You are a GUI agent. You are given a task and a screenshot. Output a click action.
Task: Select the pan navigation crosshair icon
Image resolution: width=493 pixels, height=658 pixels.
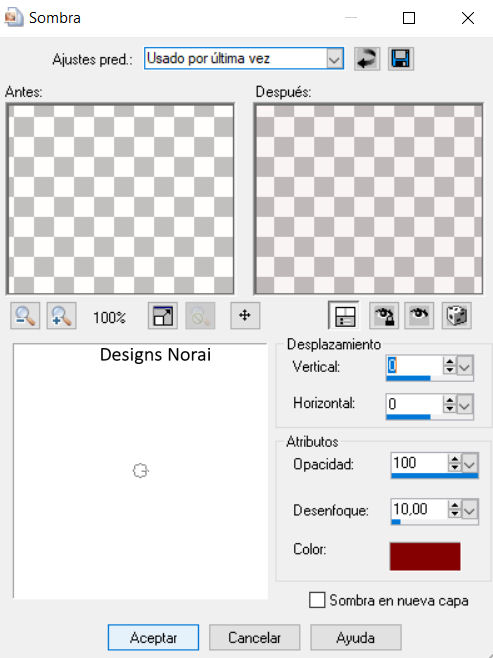pyautogui.click(x=245, y=316)
